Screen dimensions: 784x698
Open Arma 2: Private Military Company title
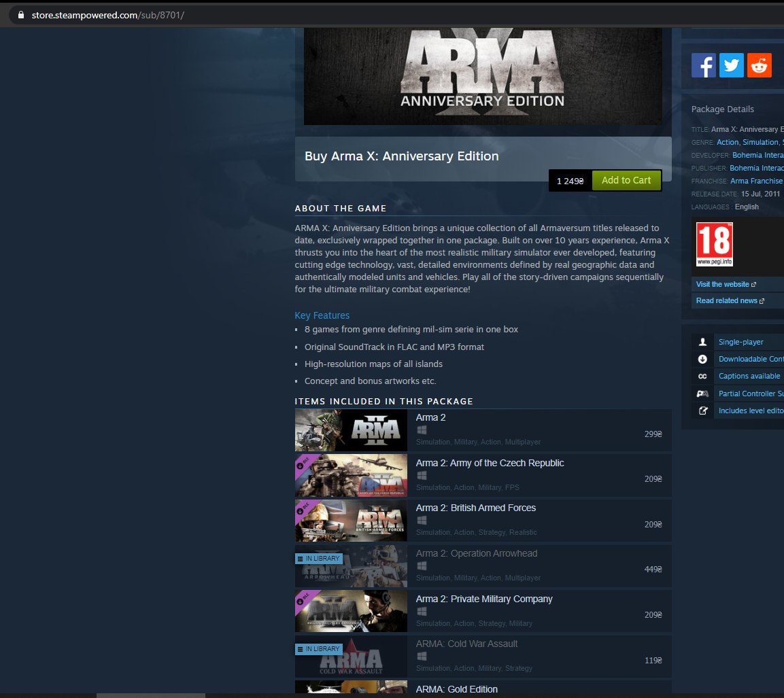[484, 599]
